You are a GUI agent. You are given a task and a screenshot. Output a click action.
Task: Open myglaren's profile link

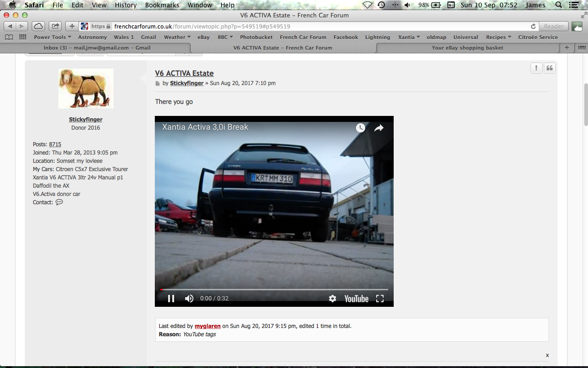click(208, 326)
